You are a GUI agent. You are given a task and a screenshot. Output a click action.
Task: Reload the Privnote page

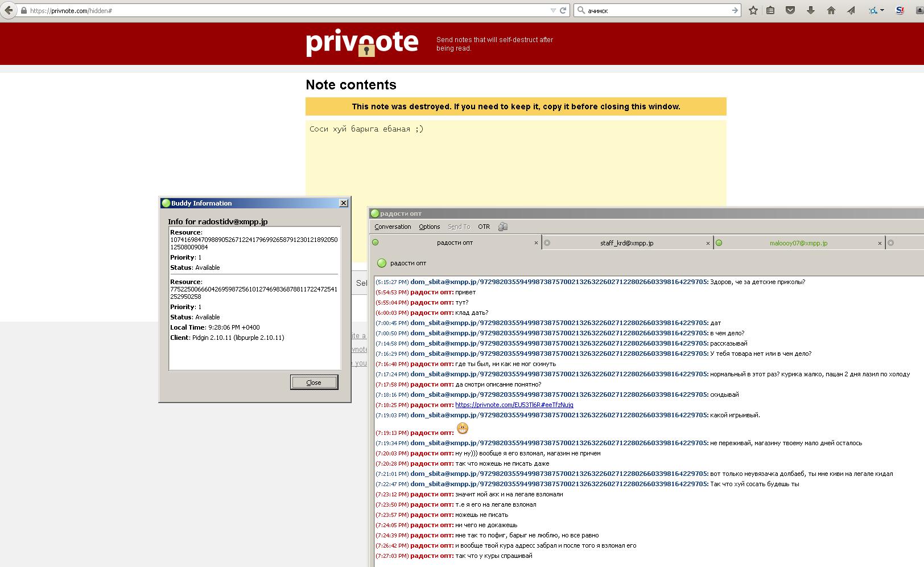pos(563,10)
